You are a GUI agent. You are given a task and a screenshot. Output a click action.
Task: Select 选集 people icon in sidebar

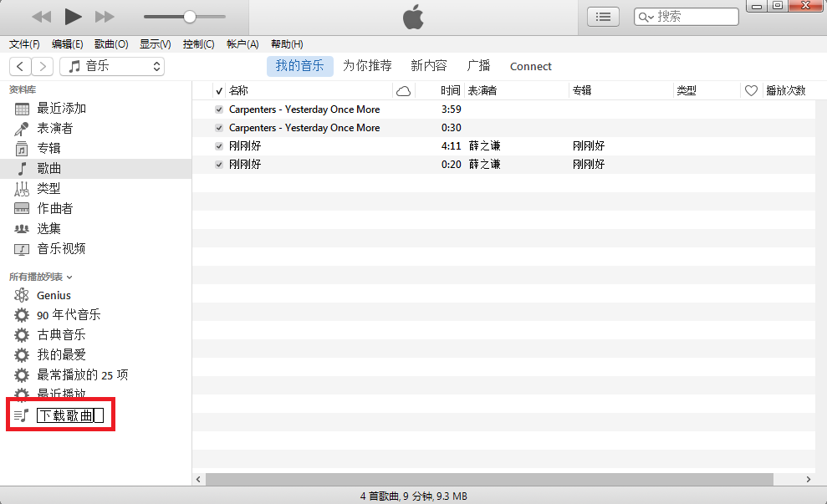[x=22, y=229]
